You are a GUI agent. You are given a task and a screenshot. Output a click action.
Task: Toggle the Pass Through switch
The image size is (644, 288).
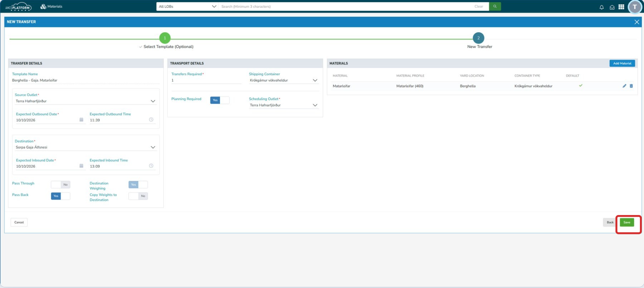tap(61, 185)
